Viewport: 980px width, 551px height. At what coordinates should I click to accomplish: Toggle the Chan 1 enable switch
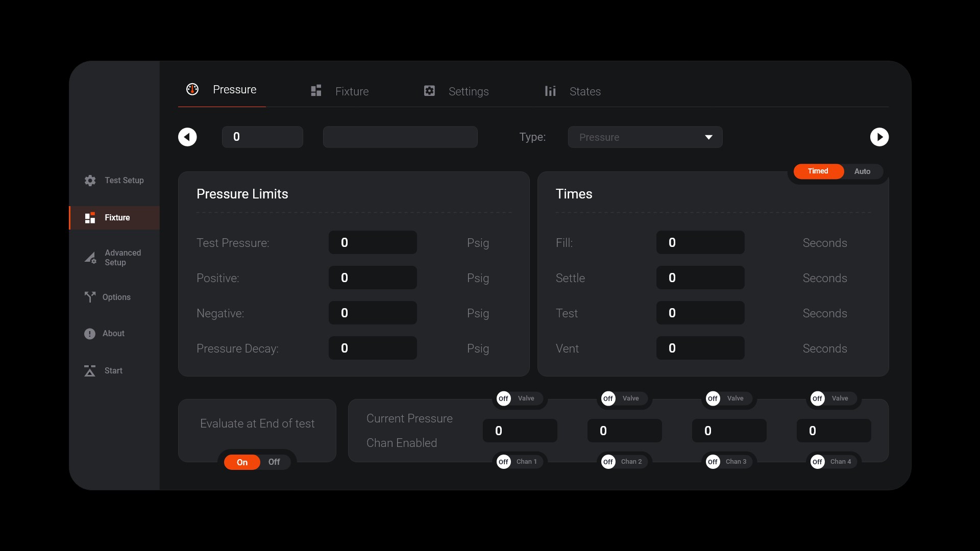point(504,462)
